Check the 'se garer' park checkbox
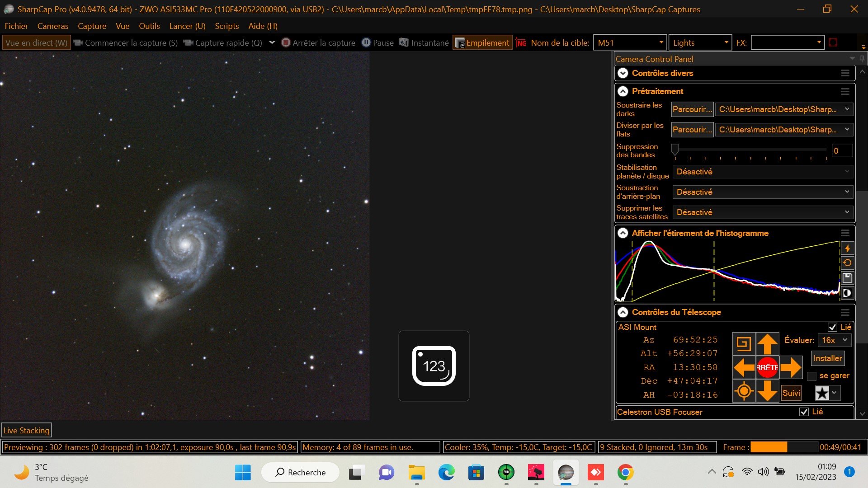The height and width of the screenshot is (488, 868). click(811, 376)
